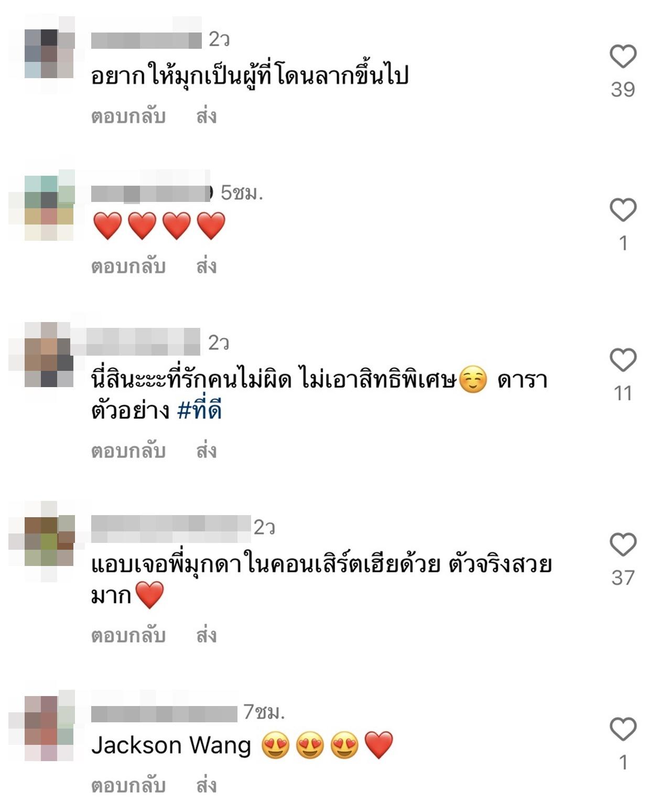Like the four red hearts comment
671x812 pixels.
[623, 210]
